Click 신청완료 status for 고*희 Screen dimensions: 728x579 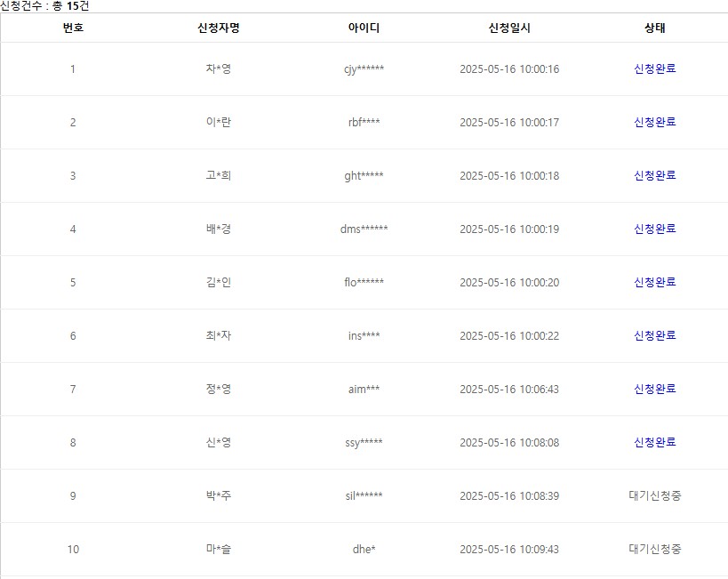pyautogui.click(x=654, y=175)
